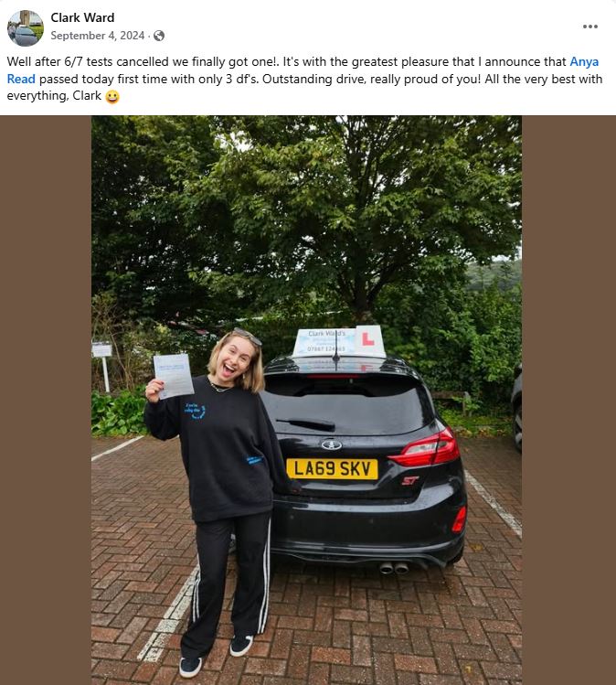Open Clark Ward's profile picture avatar
Viewport: 616px width, 685px height.
point(26,28)
